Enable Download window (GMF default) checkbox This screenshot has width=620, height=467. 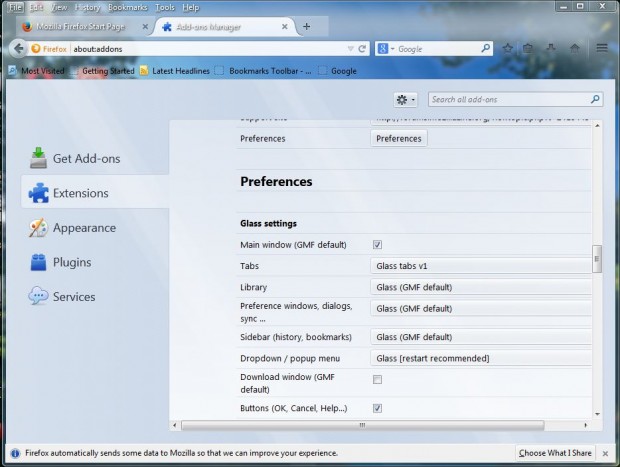[x=377, y=380]
